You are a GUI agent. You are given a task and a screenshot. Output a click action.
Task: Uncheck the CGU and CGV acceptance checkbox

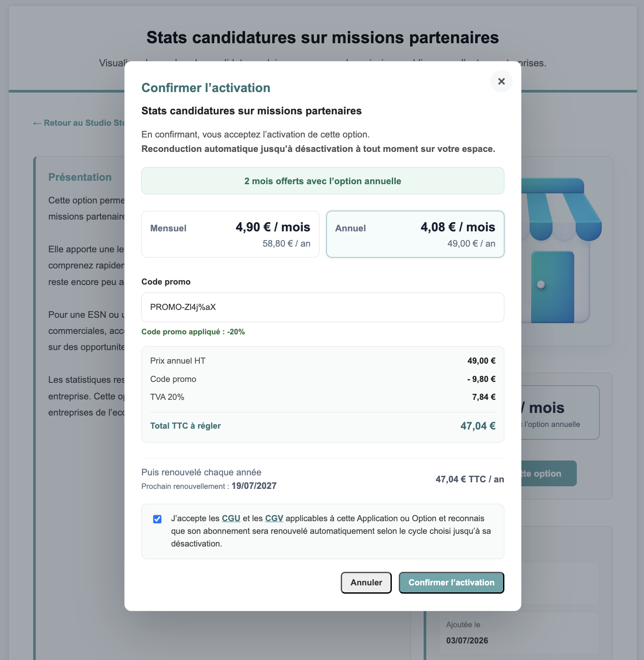(158, 519)
